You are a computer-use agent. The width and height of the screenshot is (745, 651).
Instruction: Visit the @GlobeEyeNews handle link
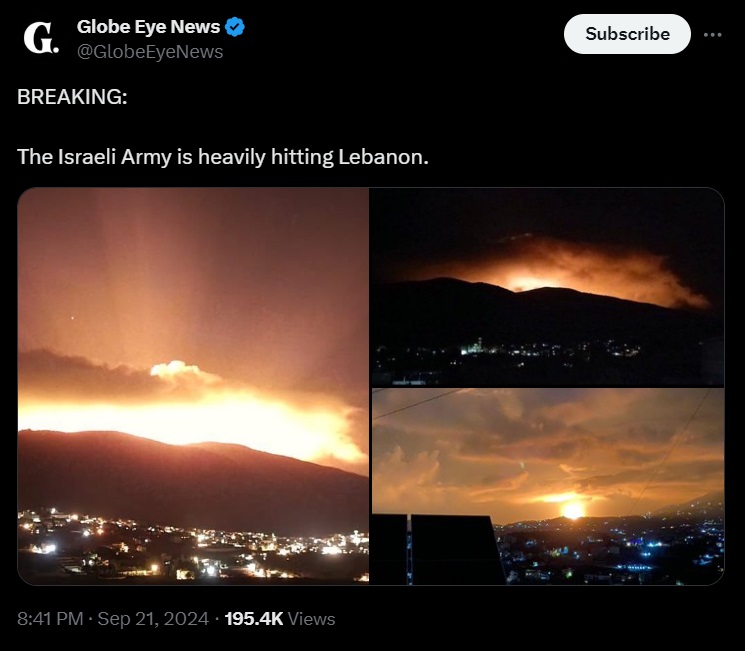[x=150, y=52]
